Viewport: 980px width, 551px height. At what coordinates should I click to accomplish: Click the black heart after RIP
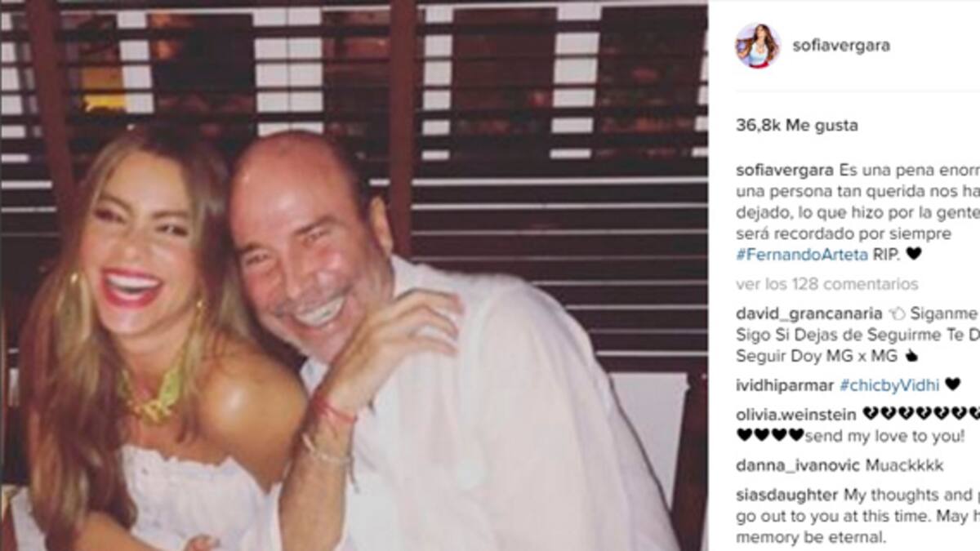pyautogui.click(x=914, y=254)
